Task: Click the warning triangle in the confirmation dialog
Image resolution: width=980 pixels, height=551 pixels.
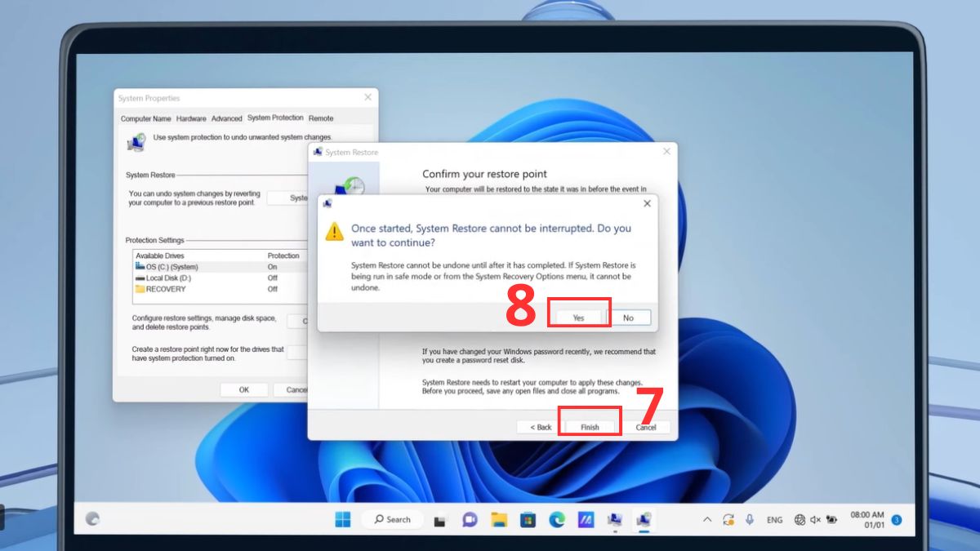Action: pos(333,233)
